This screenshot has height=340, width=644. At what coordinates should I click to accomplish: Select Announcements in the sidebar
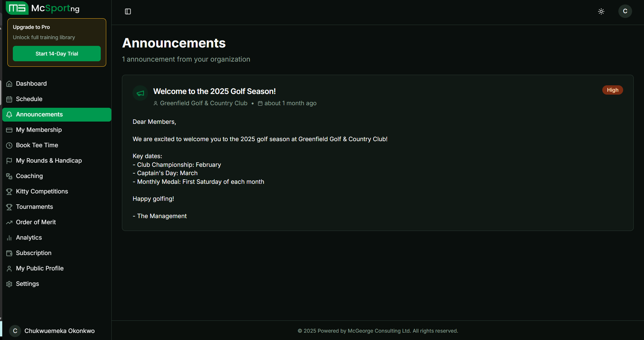coord(39,115)
